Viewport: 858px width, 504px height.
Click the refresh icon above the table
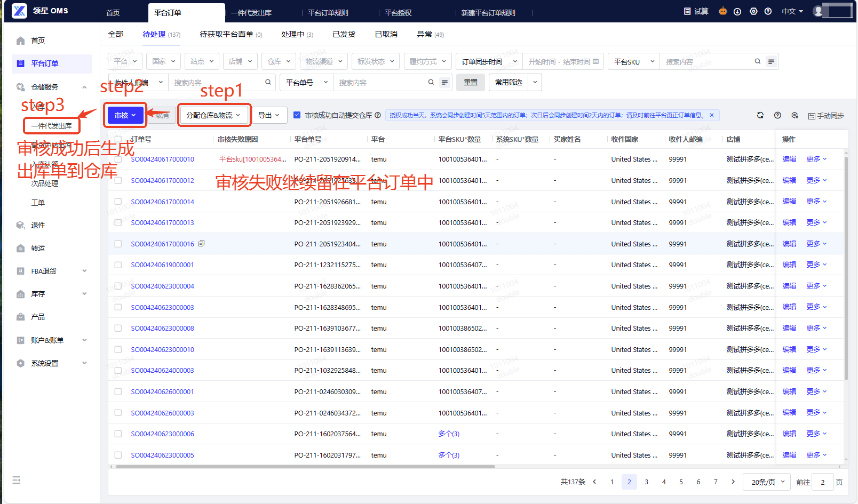pos(760,115)
